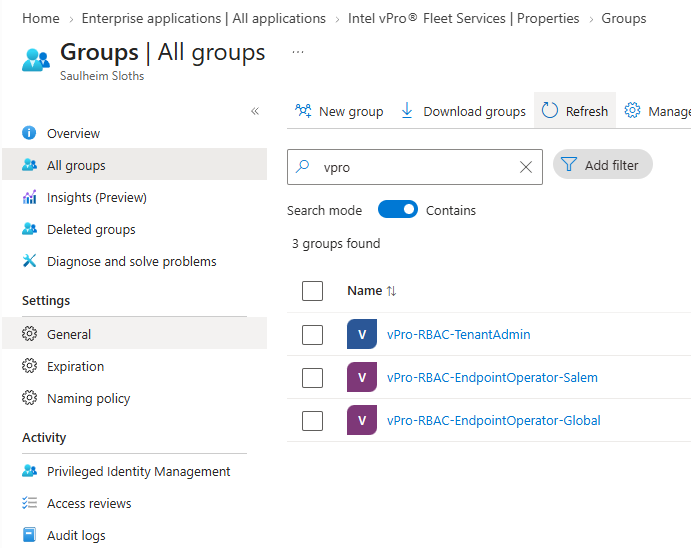The image size is (691, 548).
Task: Check the select-all header checkbox
Action: click(312, 291)
